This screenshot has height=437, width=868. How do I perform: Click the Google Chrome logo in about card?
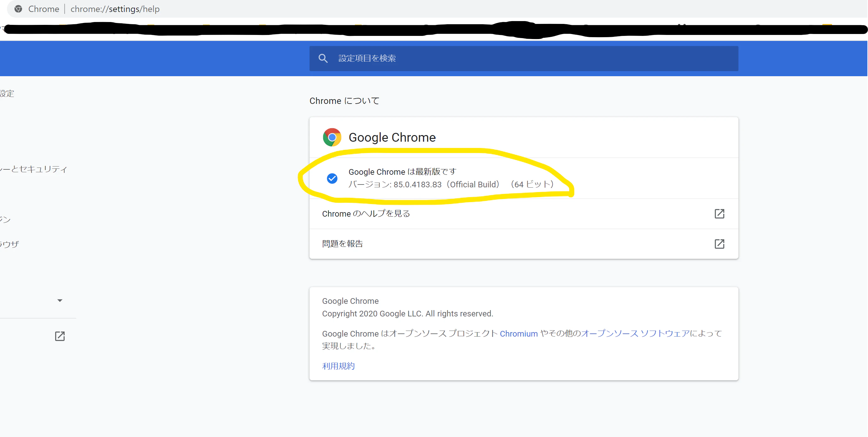(332, 137)
